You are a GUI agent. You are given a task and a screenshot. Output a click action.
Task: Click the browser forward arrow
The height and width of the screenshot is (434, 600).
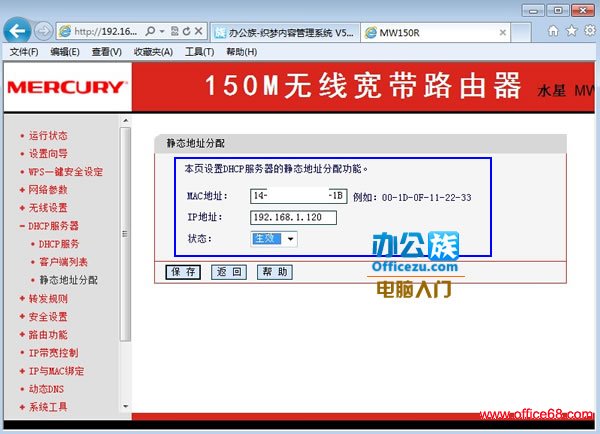(43, 31)
